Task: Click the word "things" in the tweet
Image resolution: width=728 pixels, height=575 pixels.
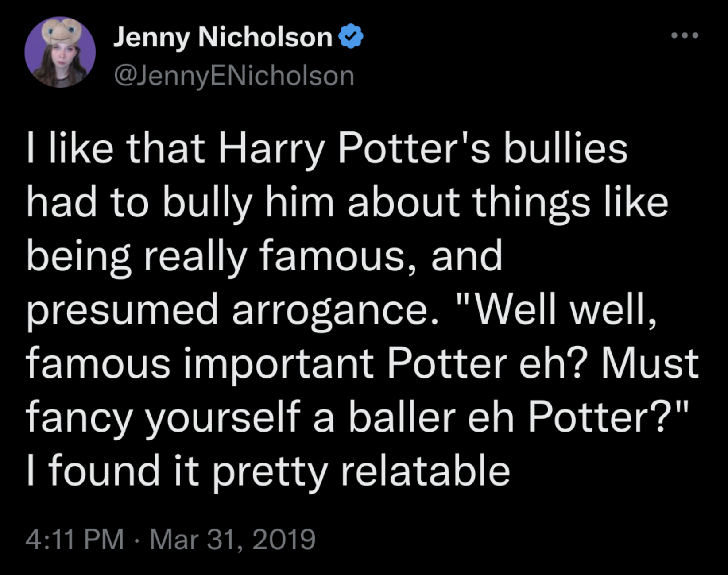Action: click(x=531, y=203)
